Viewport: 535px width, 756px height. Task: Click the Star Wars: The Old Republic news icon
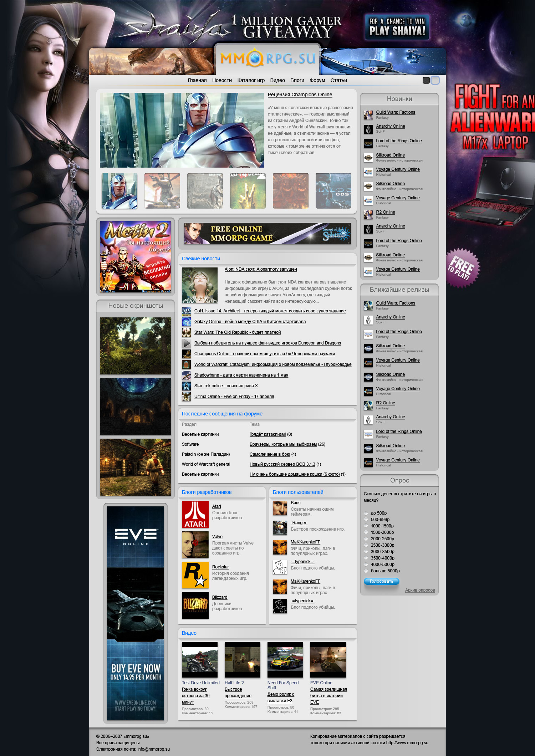186,333
